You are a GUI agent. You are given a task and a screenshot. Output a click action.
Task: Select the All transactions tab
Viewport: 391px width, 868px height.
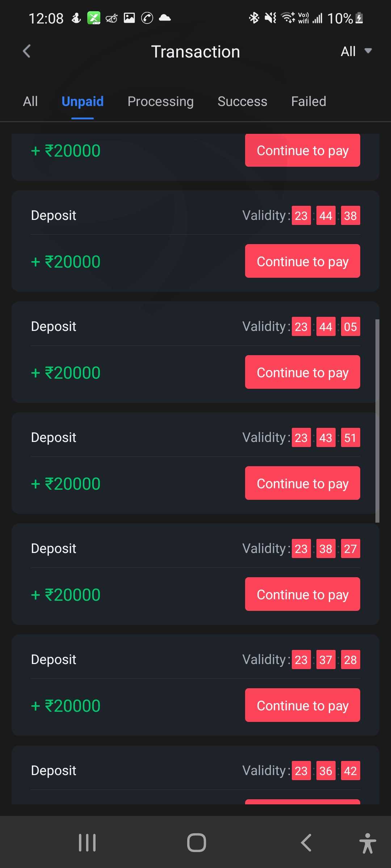coord(30,102)
